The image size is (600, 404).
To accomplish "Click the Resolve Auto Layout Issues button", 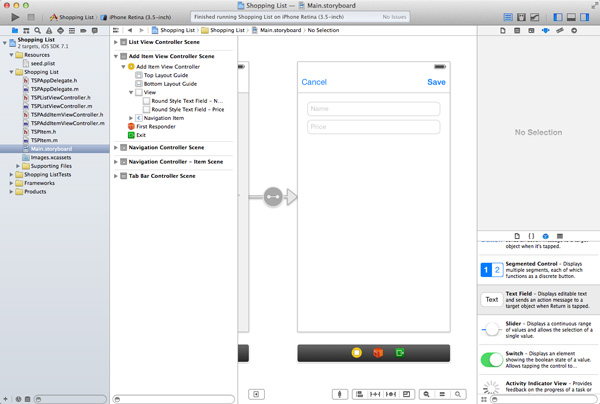I will [x=391, y=394].
